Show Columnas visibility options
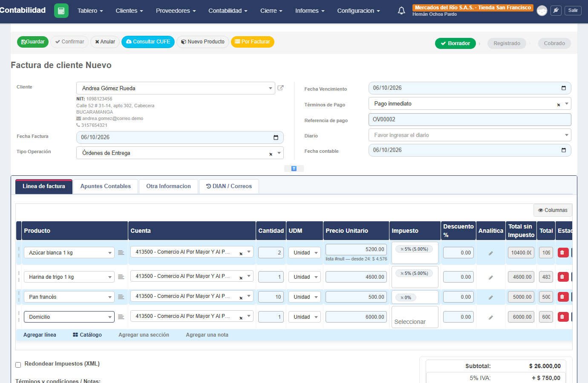The height and width of the screenshot is (383, 588). point(553,210)
